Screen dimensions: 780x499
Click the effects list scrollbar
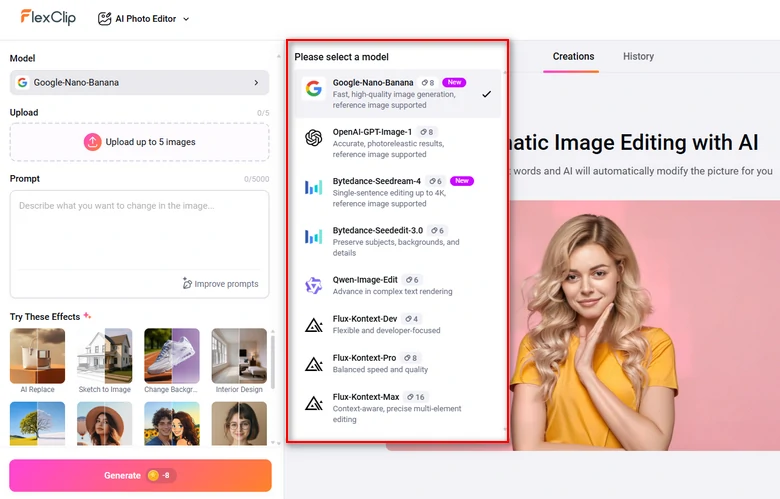pyautogui.click(x=273, y=361)
